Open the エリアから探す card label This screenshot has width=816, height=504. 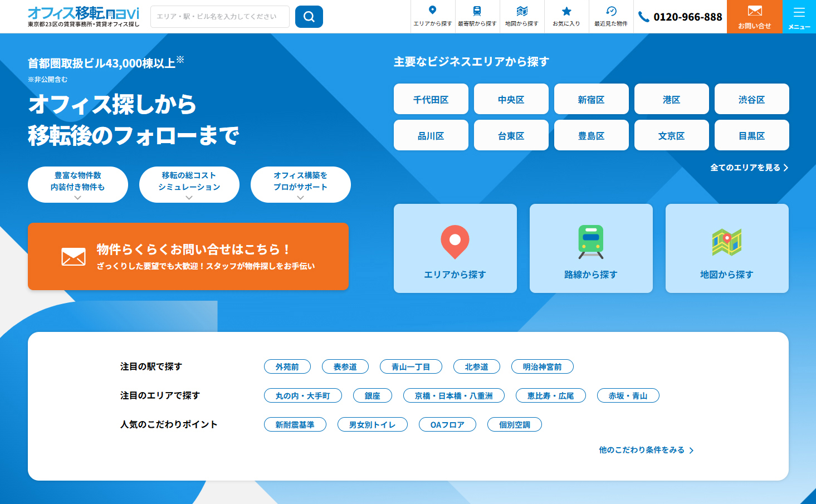tap(455, 275)
